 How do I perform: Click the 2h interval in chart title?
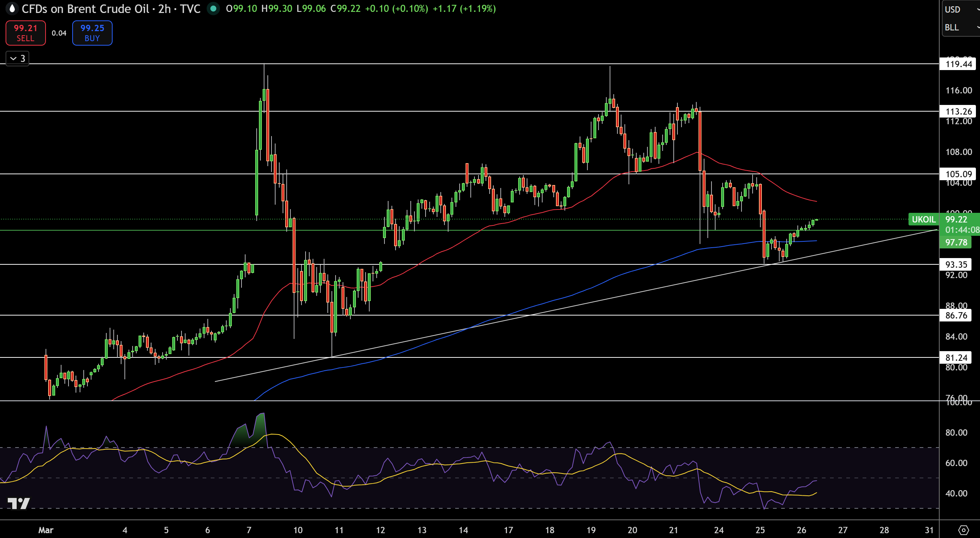(164, 9)
